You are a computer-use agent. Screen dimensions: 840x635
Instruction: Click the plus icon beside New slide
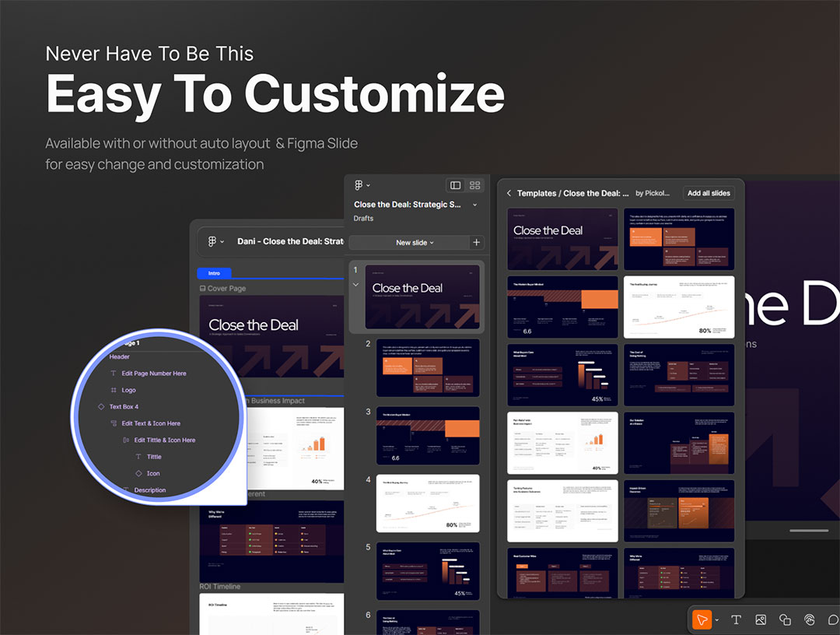(476, 243)
